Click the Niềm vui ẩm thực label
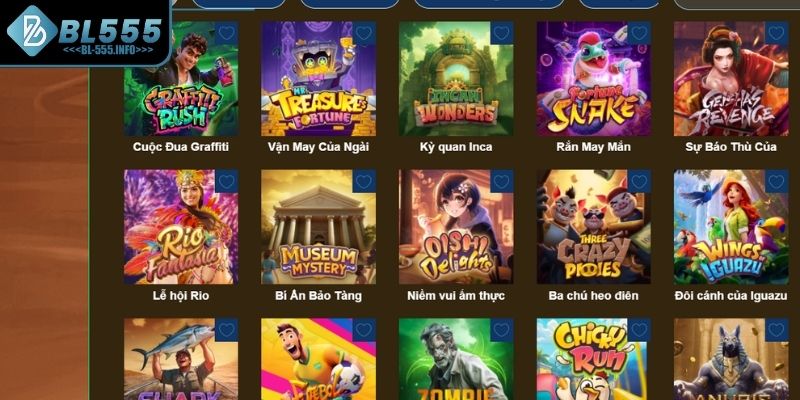Screen dimensions: 800x400 456,295
